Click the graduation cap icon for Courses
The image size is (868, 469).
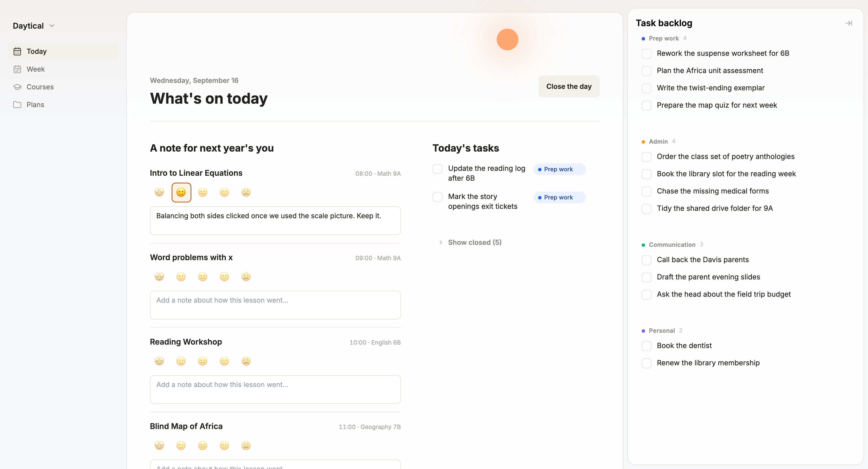(17, 87)
